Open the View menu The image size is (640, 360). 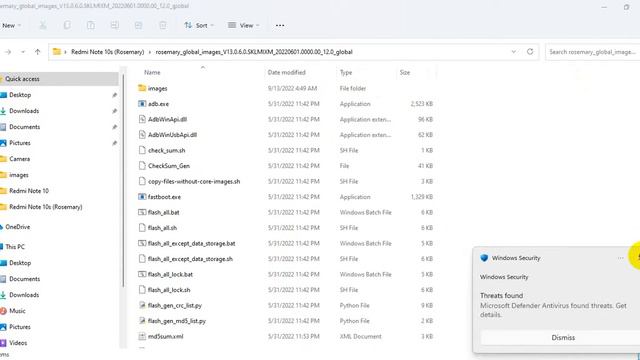click(244, 25)
